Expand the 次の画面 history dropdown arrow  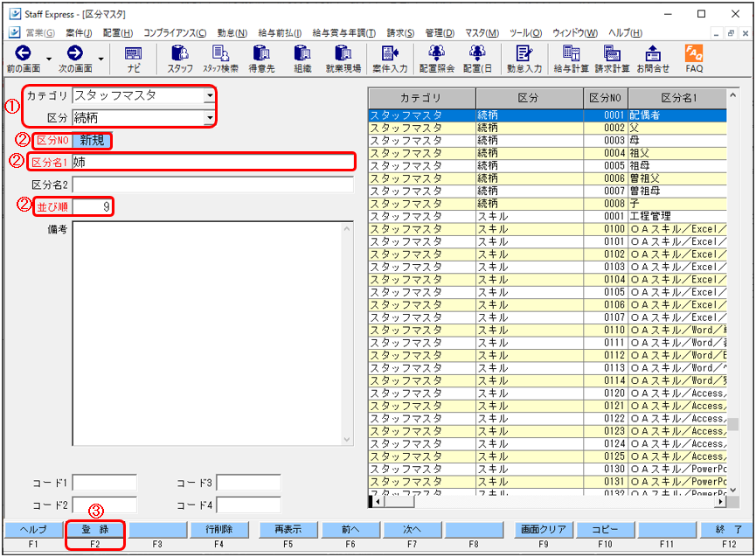point(101,59)
